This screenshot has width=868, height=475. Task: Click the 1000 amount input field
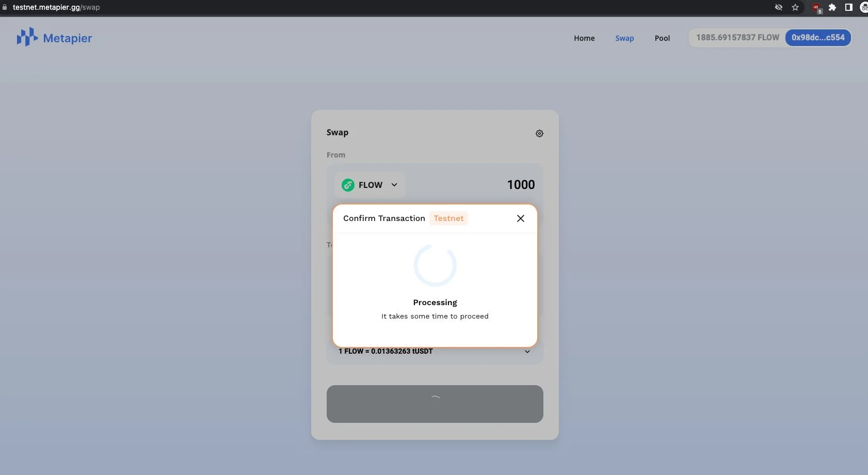point(521,185)
